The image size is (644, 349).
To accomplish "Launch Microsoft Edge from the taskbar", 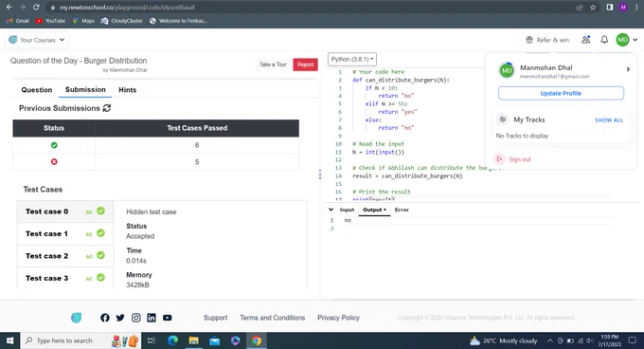I will pyautogui.click(x=172, y=340).
